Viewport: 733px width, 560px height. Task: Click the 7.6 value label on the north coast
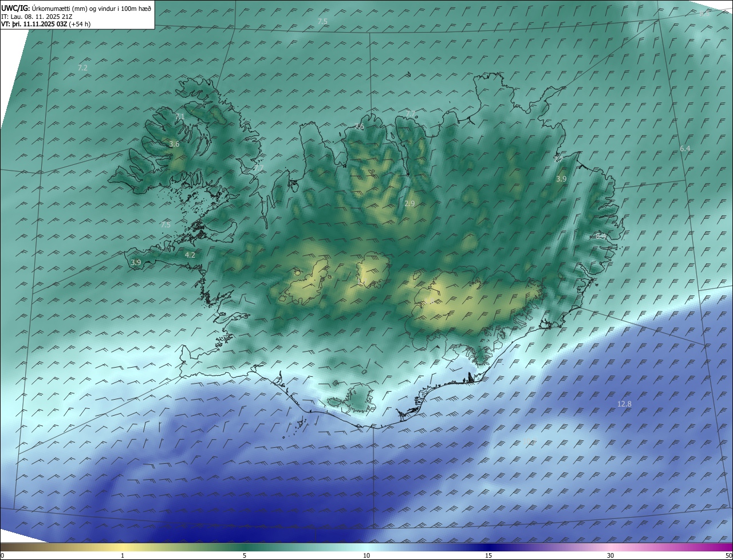tap(359, 127)
